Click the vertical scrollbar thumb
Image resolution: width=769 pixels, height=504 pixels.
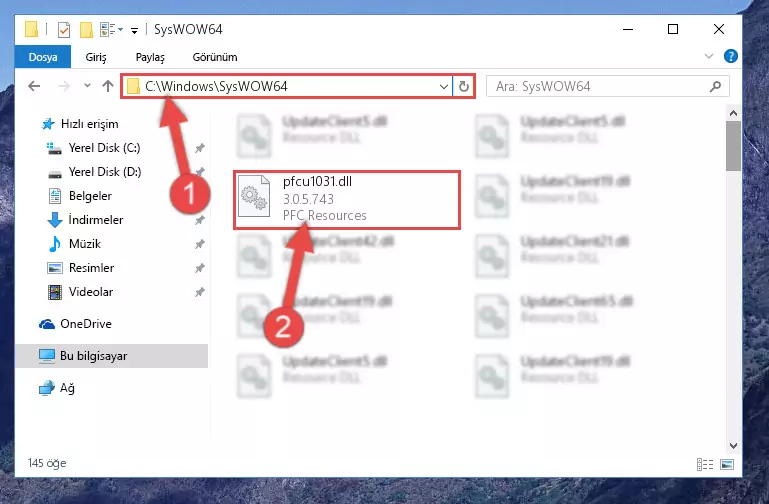pyautogui.click(x=733, y=146)
